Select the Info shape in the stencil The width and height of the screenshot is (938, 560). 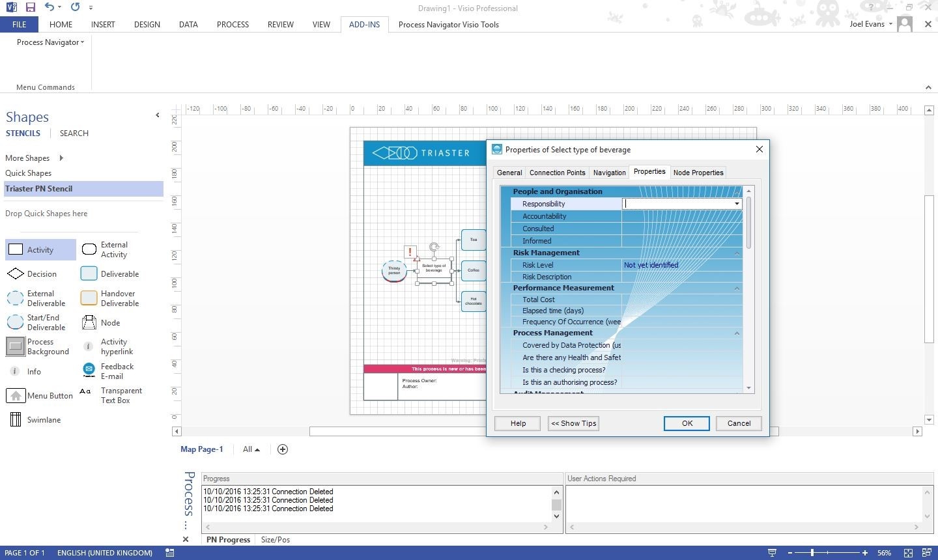coord(29,371)
